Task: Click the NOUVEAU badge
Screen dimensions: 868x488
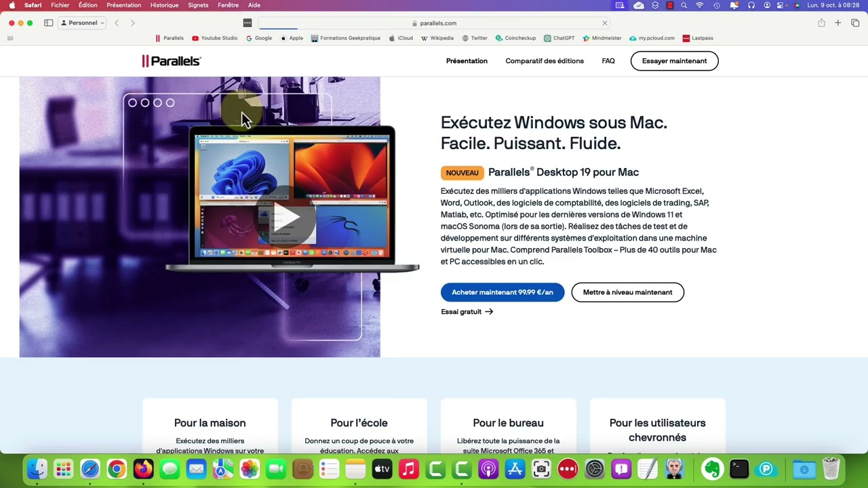Action: click(x=462, y=173)
